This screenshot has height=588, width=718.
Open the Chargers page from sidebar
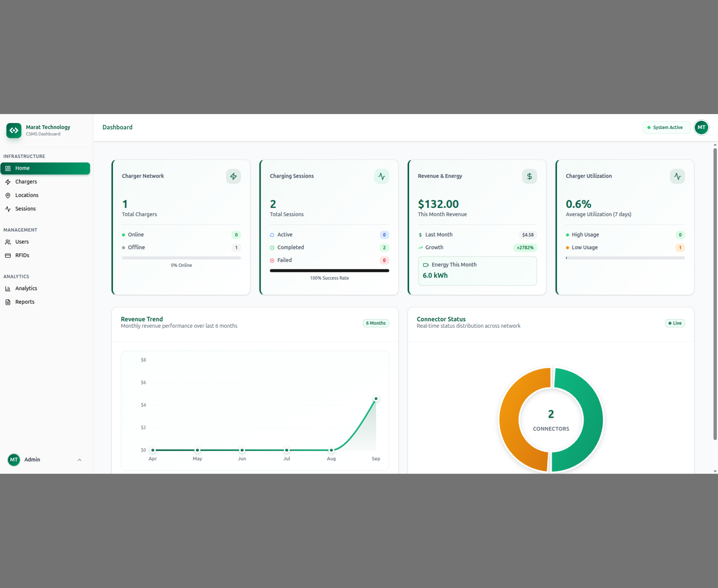click(x=26, y=182)
